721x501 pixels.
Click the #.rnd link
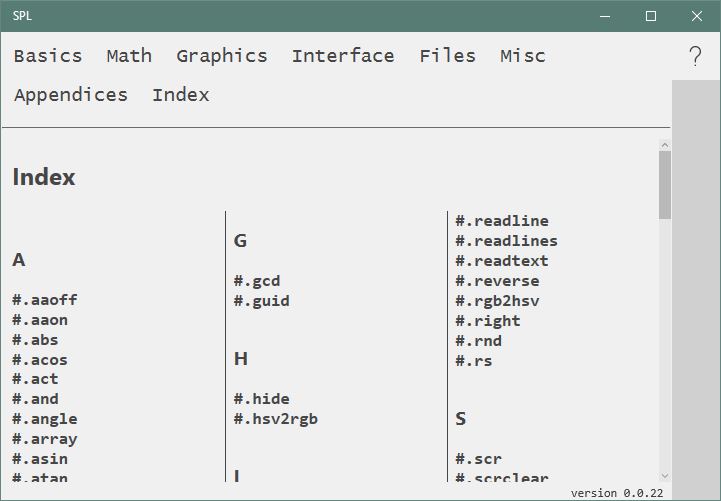[478, 341]
